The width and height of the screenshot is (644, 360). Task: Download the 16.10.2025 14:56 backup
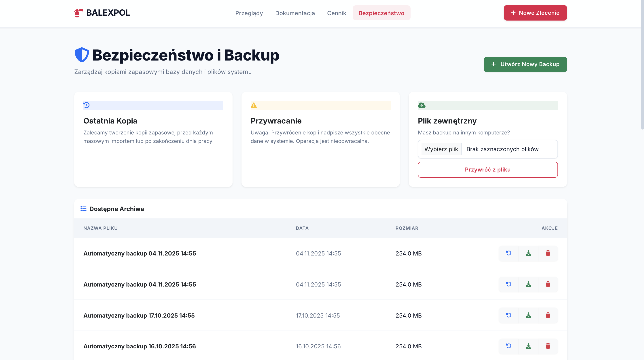528,346
